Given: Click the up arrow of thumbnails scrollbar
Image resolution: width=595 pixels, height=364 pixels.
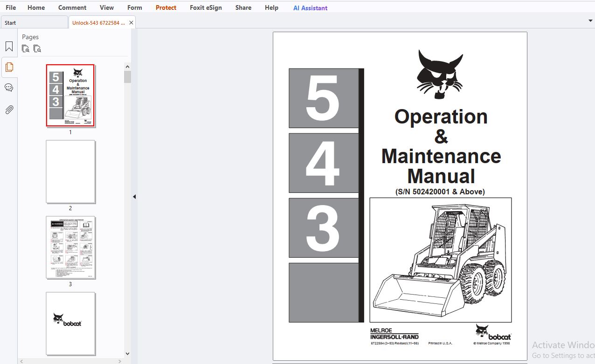Looking at the screenshot, I should pyautogui.click(x=127, y=67).
